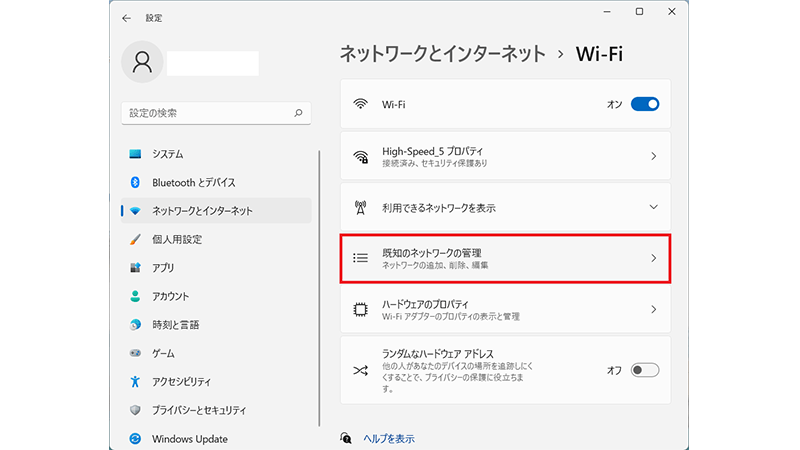800x450 pixels.
Task: Enable the ランダムなハードウェア アドレス toggle
Action: click(645, 370)
